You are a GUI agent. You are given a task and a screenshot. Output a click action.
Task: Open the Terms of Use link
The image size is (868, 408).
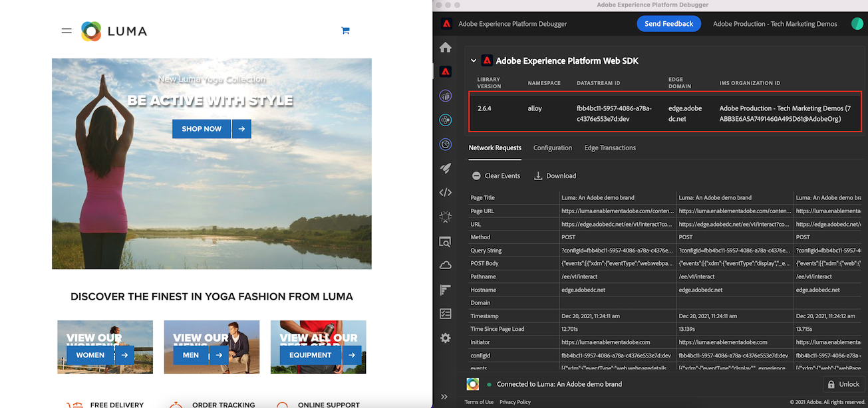(x=479, y=402)
